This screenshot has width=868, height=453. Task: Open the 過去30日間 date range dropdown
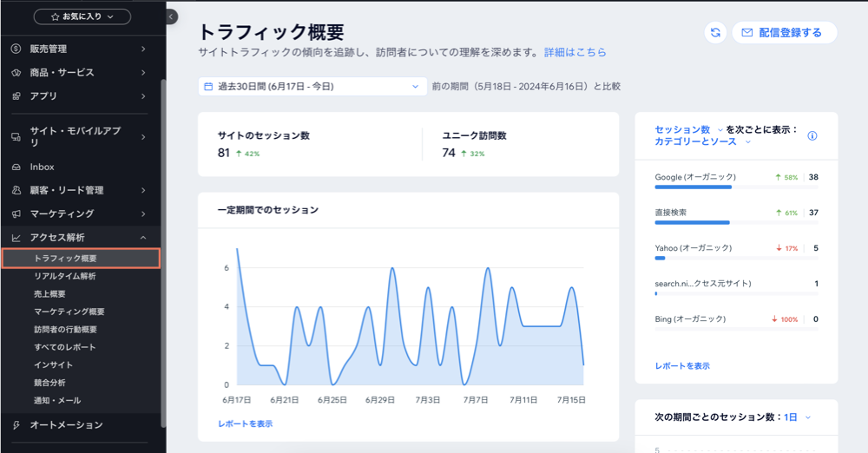coord(312,87)
